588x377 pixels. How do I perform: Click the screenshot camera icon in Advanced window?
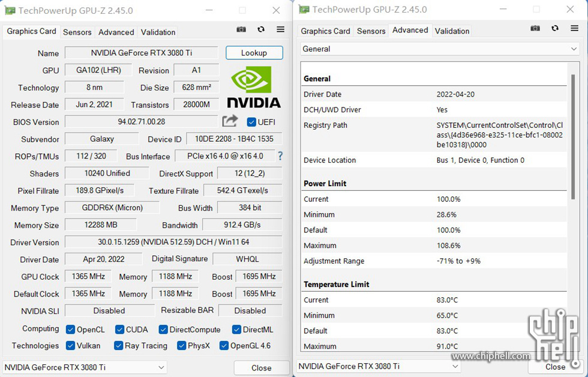535,28
